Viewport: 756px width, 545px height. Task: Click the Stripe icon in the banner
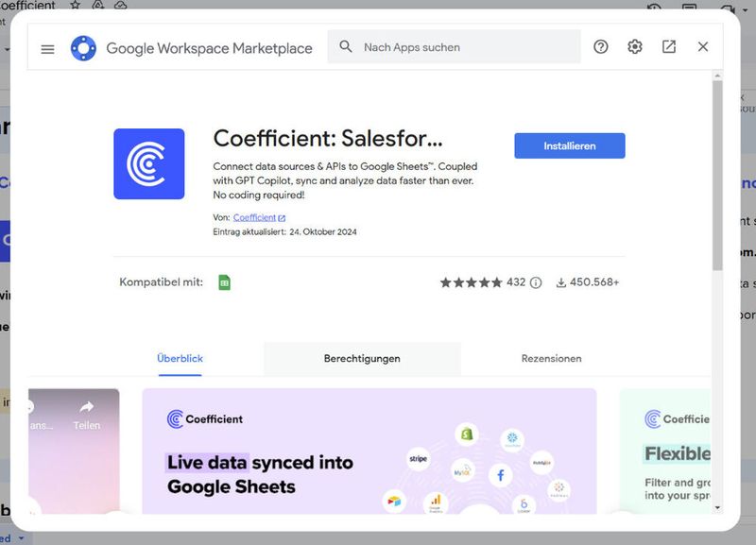coord(418,459)
